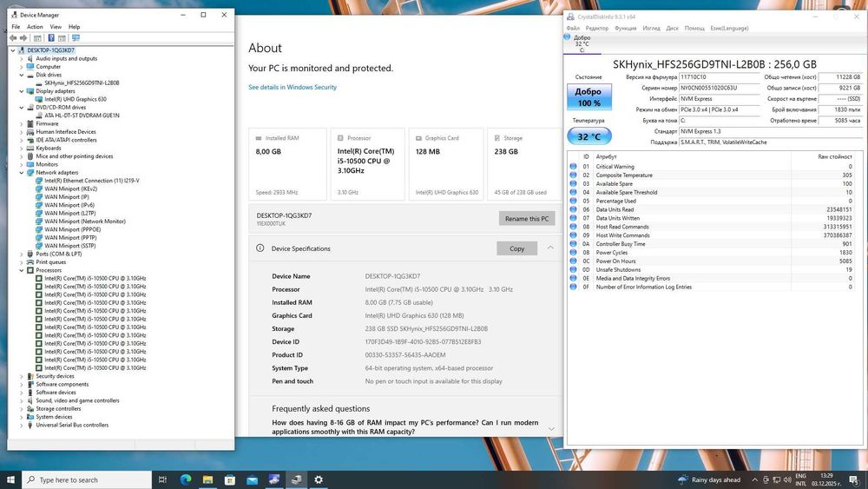Select WAN Miniport (Network Monitor) adapter

(x=85, y=221)
